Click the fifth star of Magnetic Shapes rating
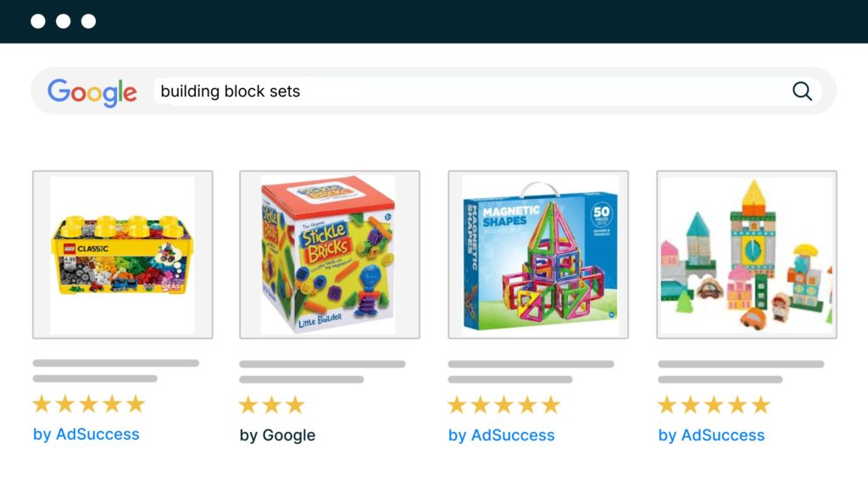The width and height of the screenshot is (868, 493). pos(549,404)
